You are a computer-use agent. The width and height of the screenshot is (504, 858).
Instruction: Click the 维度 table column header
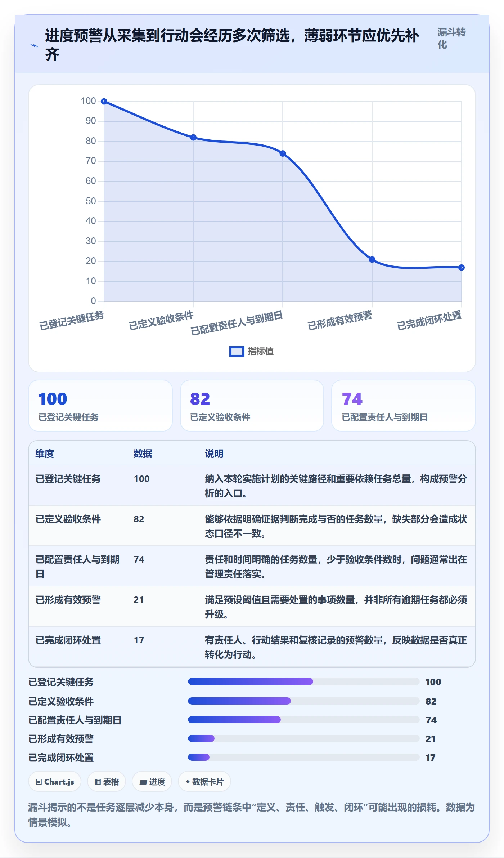point(45,453)
